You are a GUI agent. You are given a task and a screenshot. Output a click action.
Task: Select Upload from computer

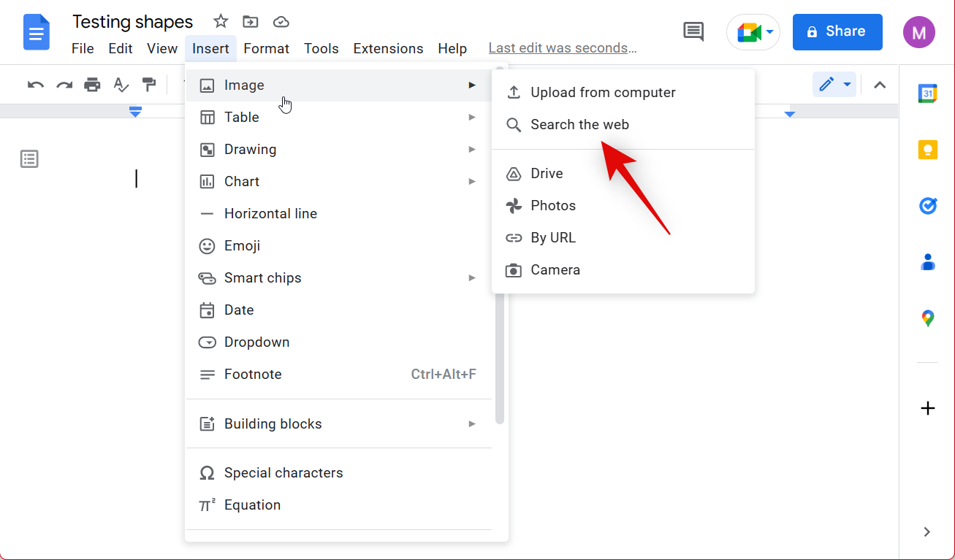click(x=623, y=93)
